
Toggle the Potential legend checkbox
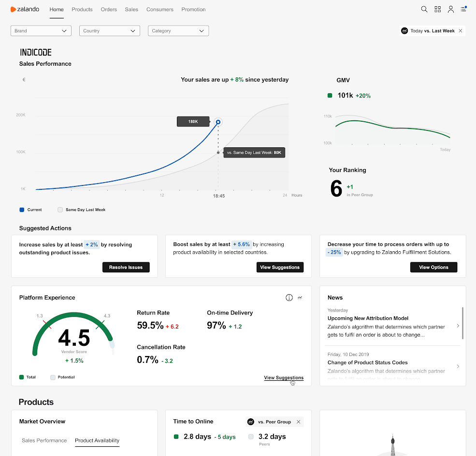click(53, 377)
